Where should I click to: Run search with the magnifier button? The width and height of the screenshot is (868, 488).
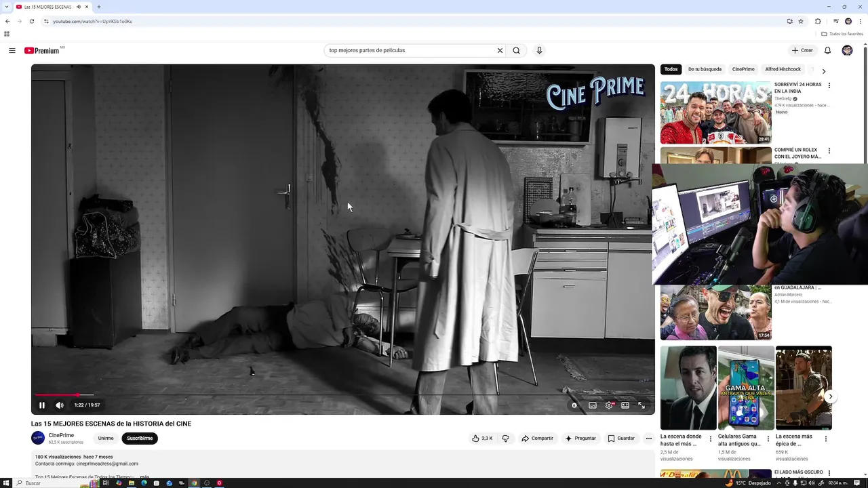pyautogui.click(x=517, y=50)
